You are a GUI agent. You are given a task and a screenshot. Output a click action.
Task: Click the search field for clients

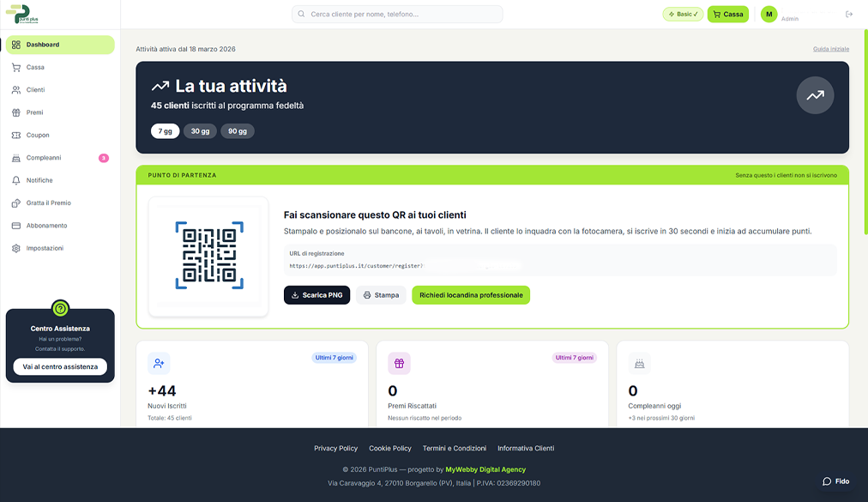(397, 14)
